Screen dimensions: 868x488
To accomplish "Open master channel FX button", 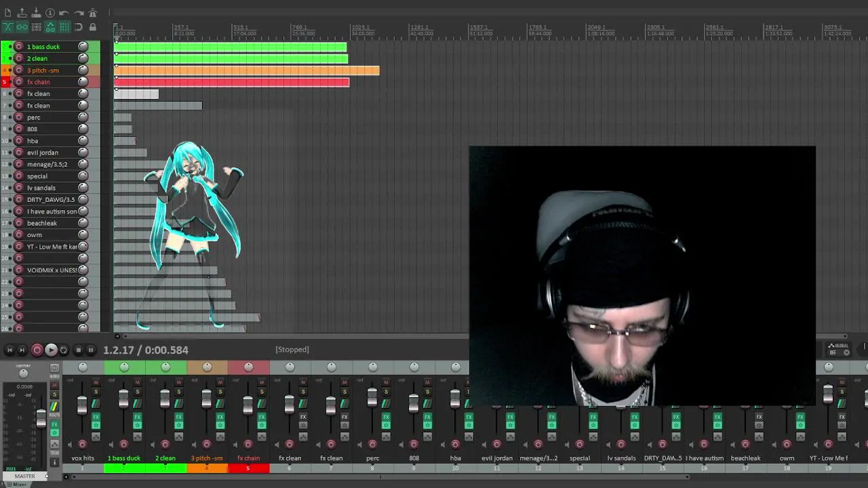I will point(54,424).
